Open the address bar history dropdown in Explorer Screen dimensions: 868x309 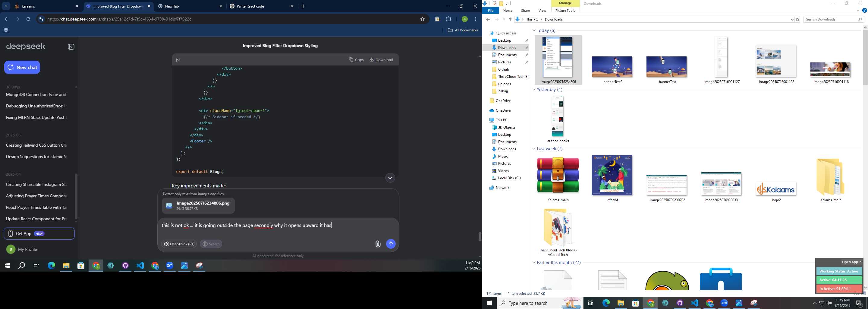[792, 20]
